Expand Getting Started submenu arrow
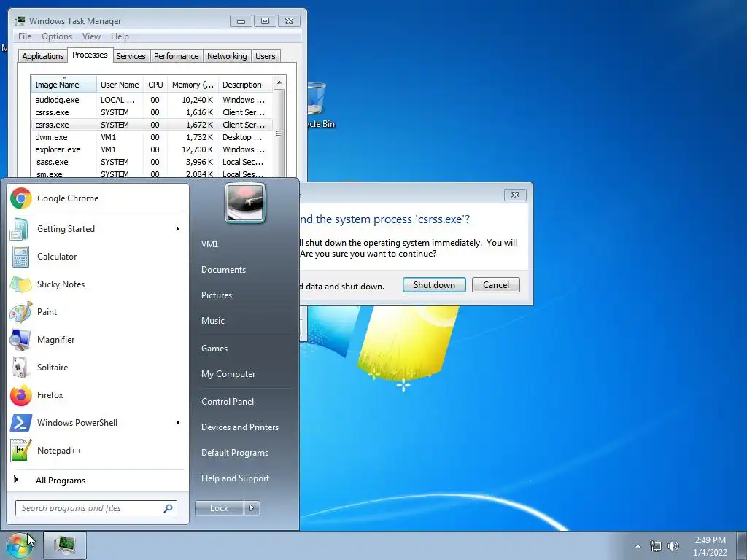Image resolution: width=747 pixels, height=560 pixels. click(x=178, y=229)
